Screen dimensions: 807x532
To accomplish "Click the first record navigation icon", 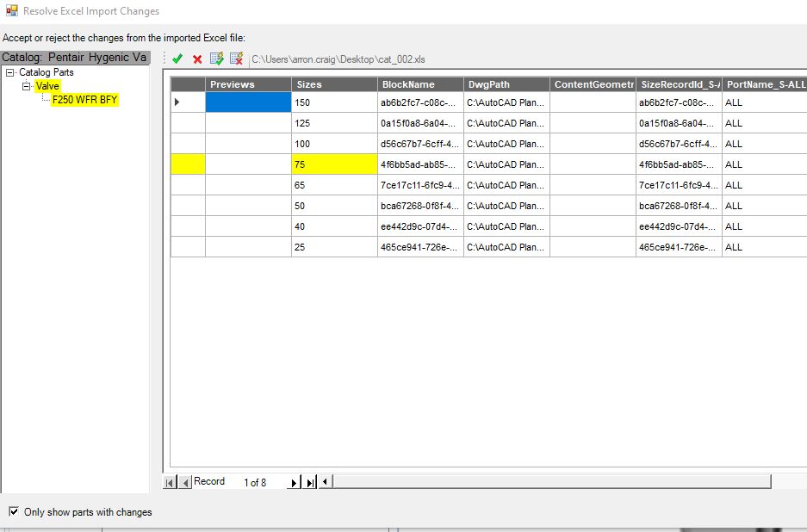I will point(169,481).
